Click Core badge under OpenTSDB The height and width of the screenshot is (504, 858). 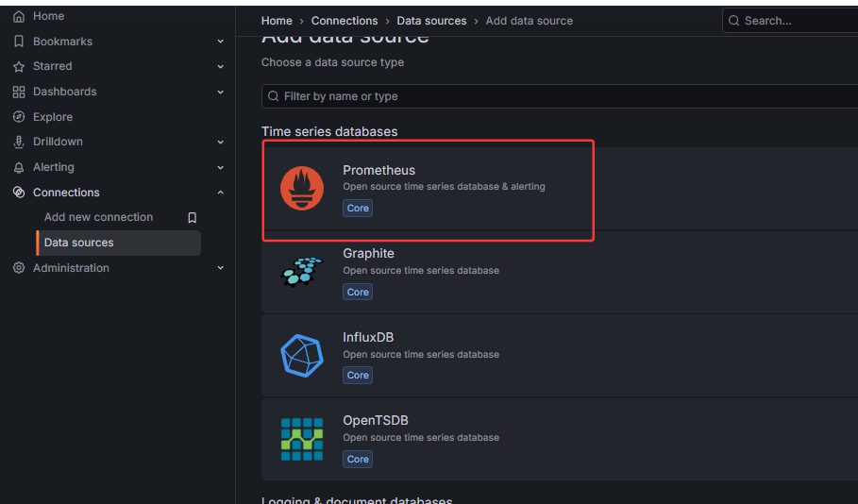pyautogui.click(x=358, y=459)
